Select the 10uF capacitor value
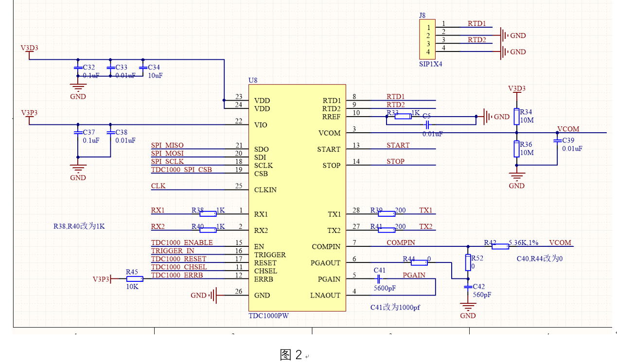The width and height of the screenshot is (617, 364). 155,75
